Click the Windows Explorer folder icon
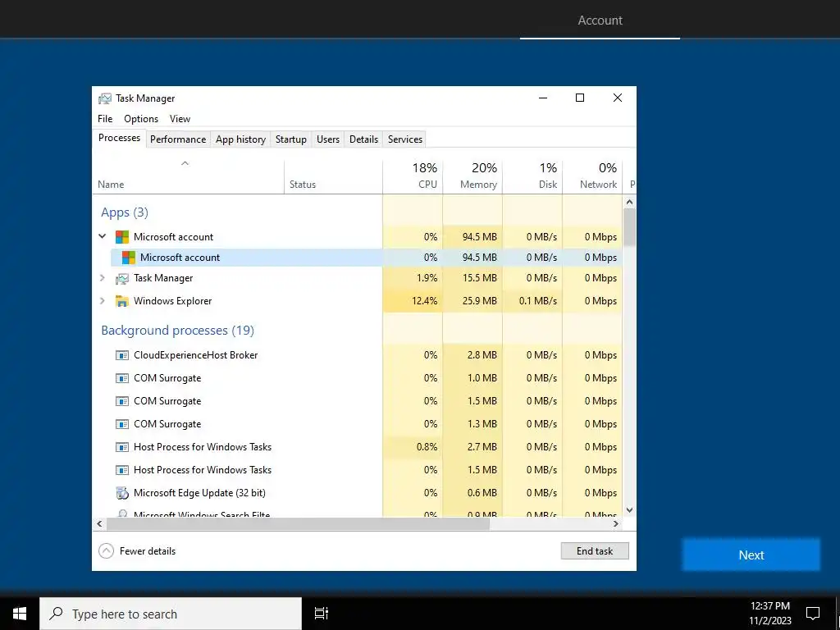Viewport: 840px width, 630px height. (122, 301)
